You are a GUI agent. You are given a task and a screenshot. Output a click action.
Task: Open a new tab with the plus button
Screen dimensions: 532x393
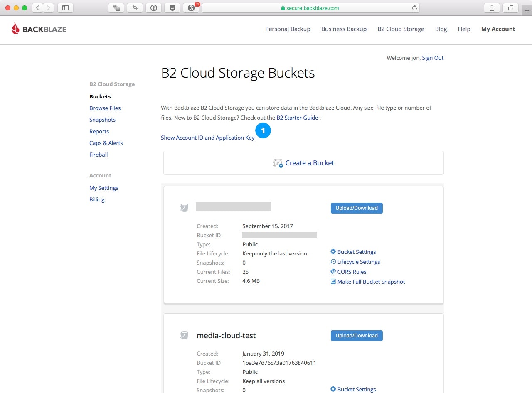[x=527, y=10]
